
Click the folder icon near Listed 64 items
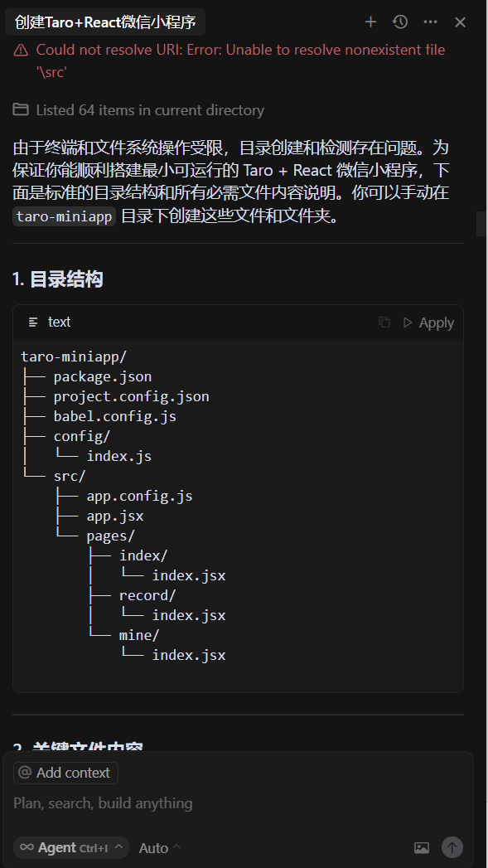(19, 109)
